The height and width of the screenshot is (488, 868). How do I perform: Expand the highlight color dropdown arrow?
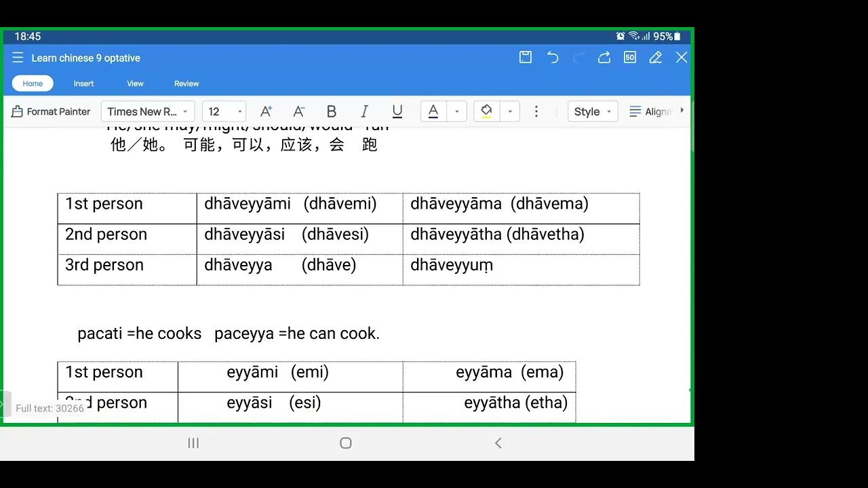point(510,112)
